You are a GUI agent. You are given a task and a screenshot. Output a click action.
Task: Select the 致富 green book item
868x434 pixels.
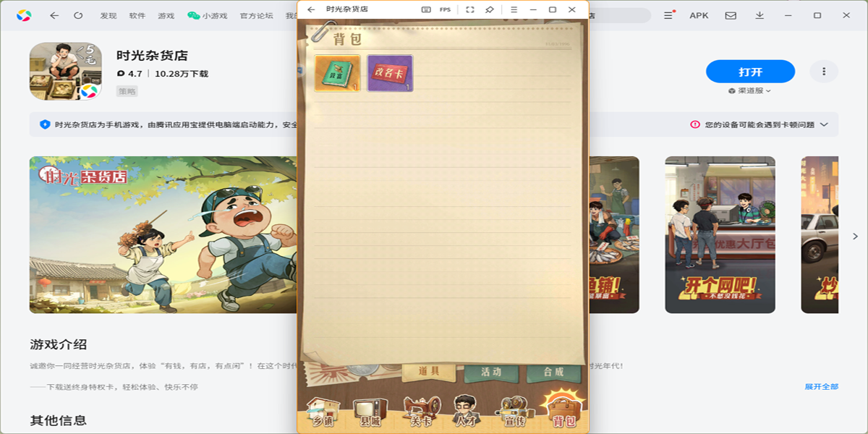point(337,73)
